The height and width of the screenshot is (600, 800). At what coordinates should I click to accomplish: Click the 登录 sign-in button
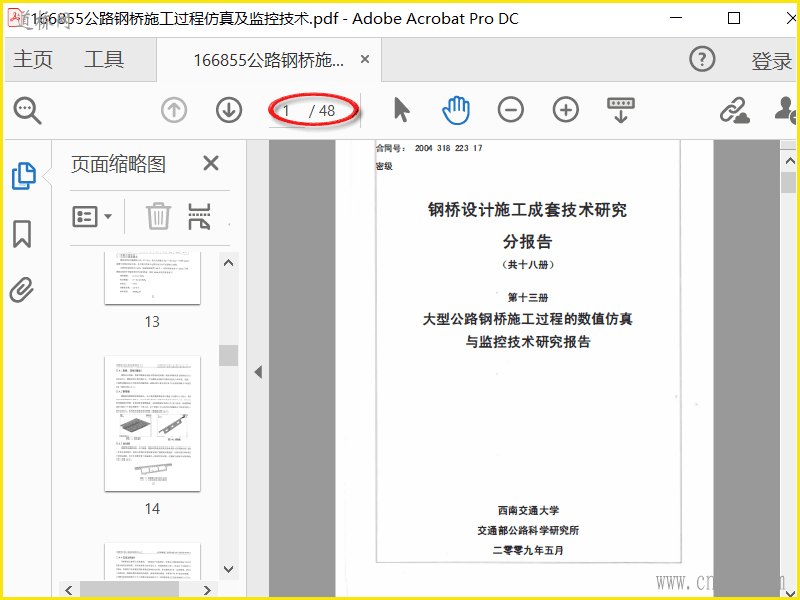pyautogui.click(x=771, y=61)
